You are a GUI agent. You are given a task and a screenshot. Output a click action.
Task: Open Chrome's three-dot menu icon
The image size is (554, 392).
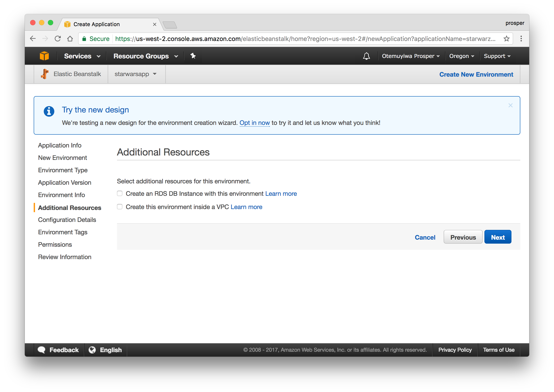[x=521, y=39]
